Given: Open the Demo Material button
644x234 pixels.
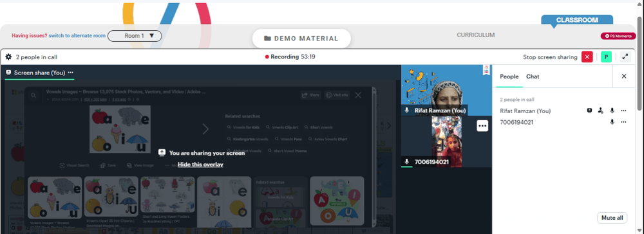Looking at the screenshot, I should point(301,39).
